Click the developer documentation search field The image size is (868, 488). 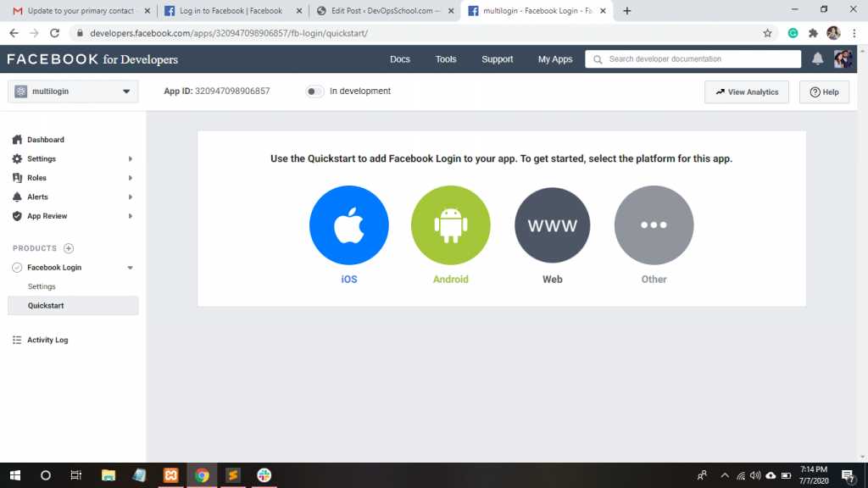(x=693, y=59)
